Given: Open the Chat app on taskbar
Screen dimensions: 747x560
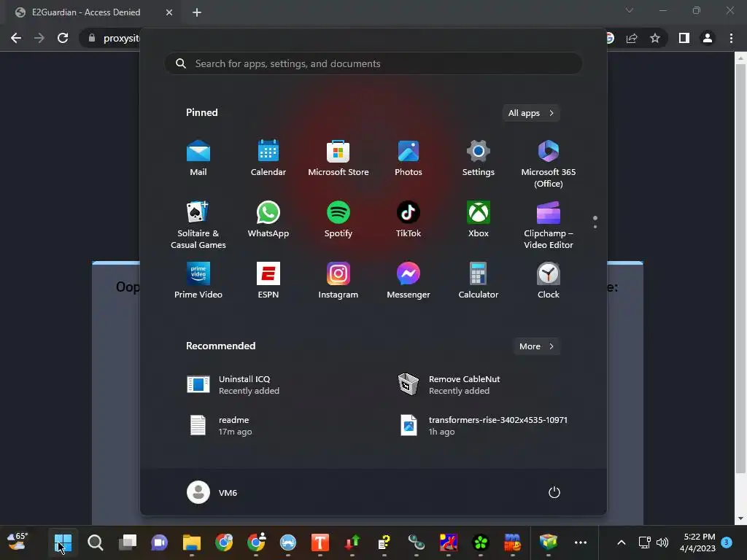Looking at the screenshot, I should pos(160,542).
